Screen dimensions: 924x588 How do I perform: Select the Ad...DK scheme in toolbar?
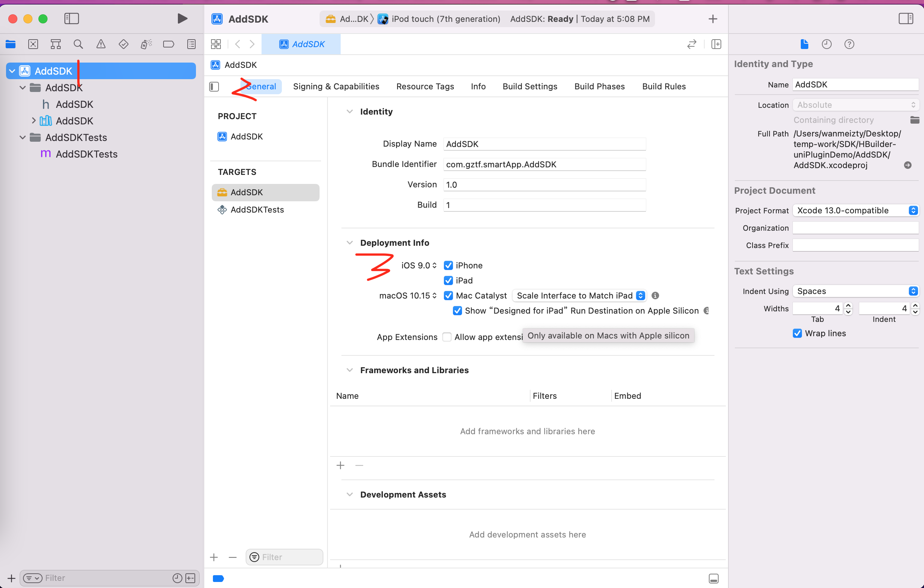pyautogui.click(x=347, y=19)
